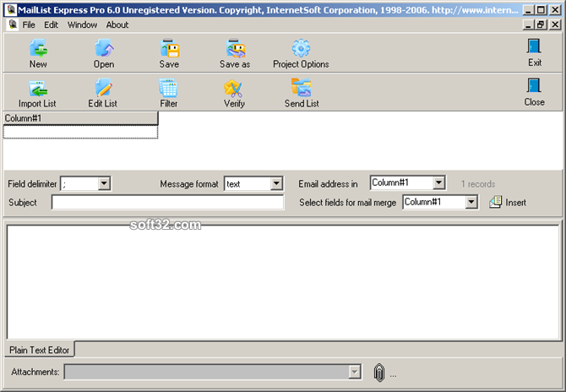Screen dimensions: 566x392
Task: Start the Send List tool
Action: tap(302, 93)
